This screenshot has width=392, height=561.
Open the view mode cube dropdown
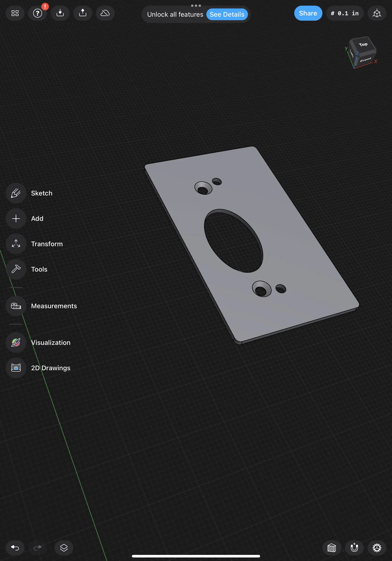376,13
